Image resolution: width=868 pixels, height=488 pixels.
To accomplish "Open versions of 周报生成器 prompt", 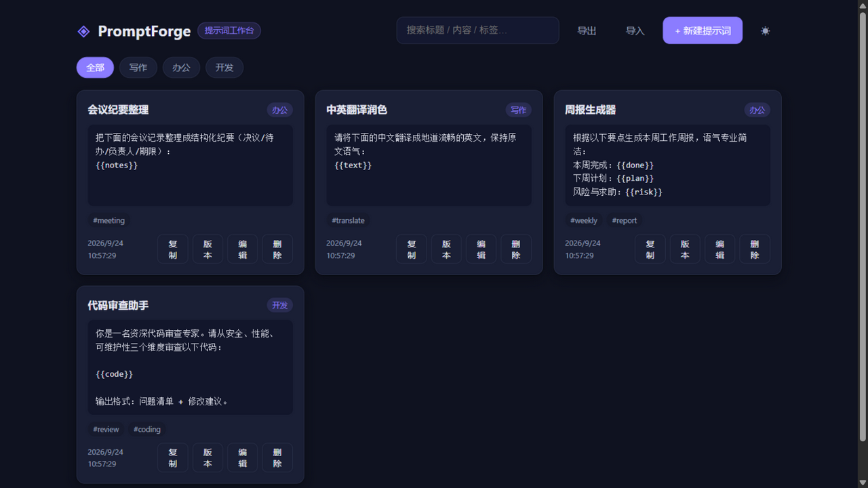I will pos(685,249).
